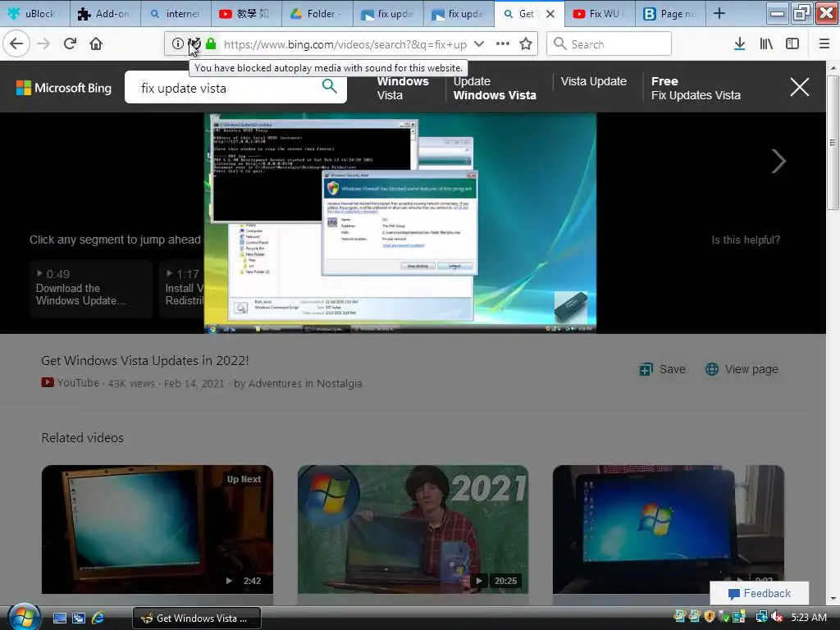Screen dimensions: 840x630
Task: Click the orange security shield tray icon
Action: [x=710, y=617]
